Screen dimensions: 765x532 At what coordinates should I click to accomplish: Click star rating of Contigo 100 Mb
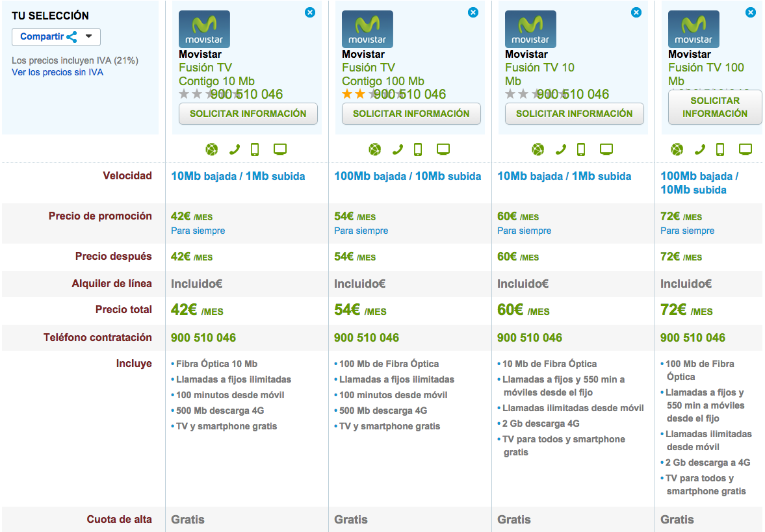click(373, 94)
